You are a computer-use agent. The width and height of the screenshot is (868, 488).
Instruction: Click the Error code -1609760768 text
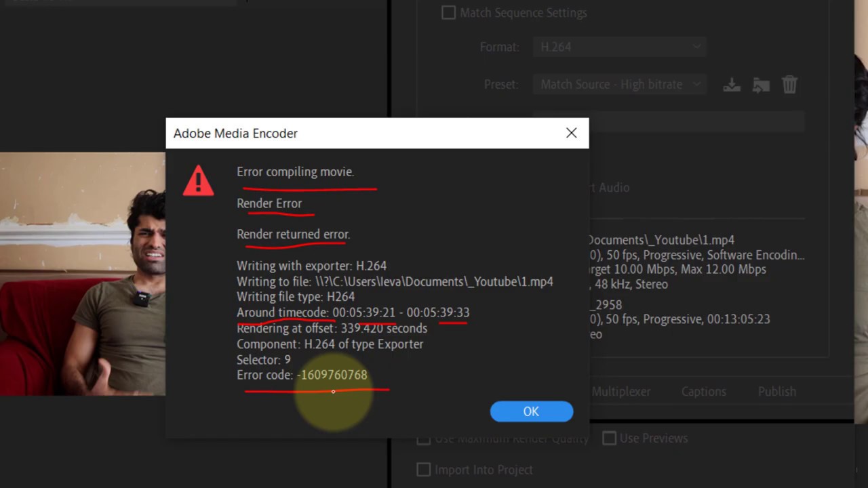pos(302,375)
